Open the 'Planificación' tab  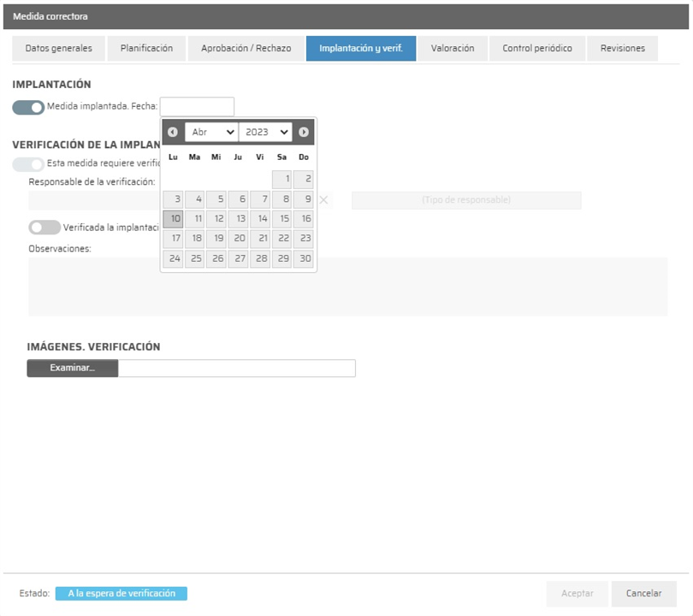[x=146, y=49]
